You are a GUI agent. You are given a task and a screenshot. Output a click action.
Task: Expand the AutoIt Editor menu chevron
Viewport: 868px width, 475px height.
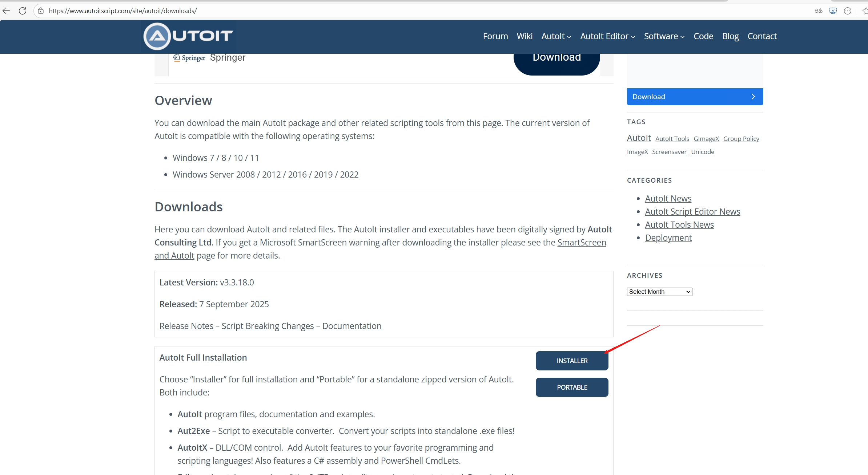[633, 37]
